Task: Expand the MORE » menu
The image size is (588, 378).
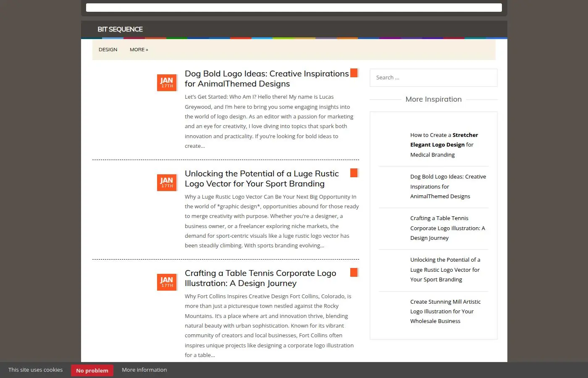Action: pos(139,50)
